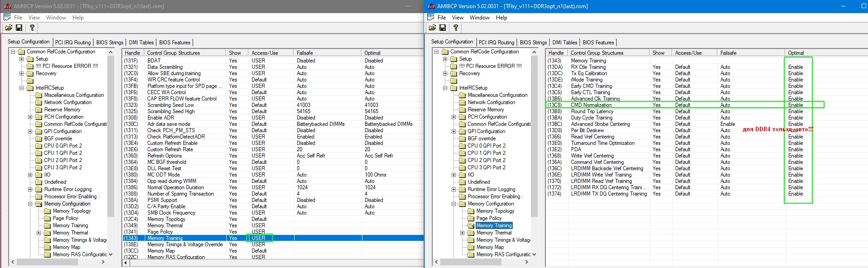The image size is (868, 268).
Task: Expand Memory Thermal node in right tree
Action: click(463, 233)
